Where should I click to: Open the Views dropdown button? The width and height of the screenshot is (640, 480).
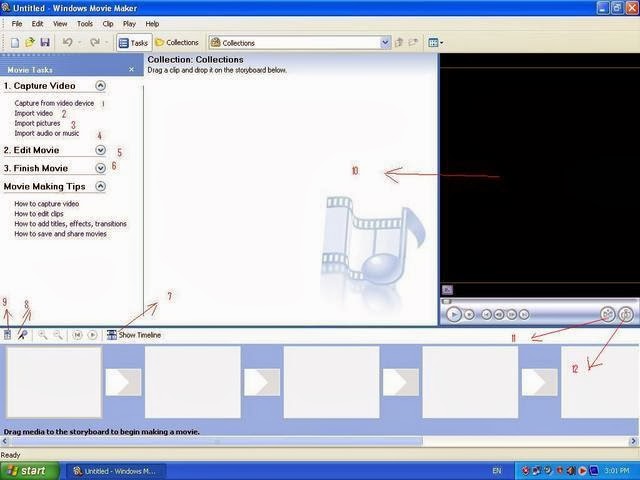click(436, 42)
